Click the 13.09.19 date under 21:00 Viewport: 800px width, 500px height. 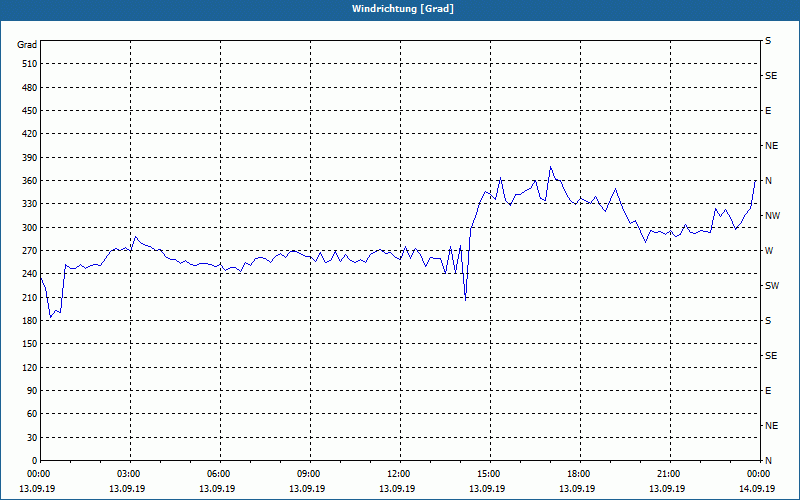click(x=667, y=489)
